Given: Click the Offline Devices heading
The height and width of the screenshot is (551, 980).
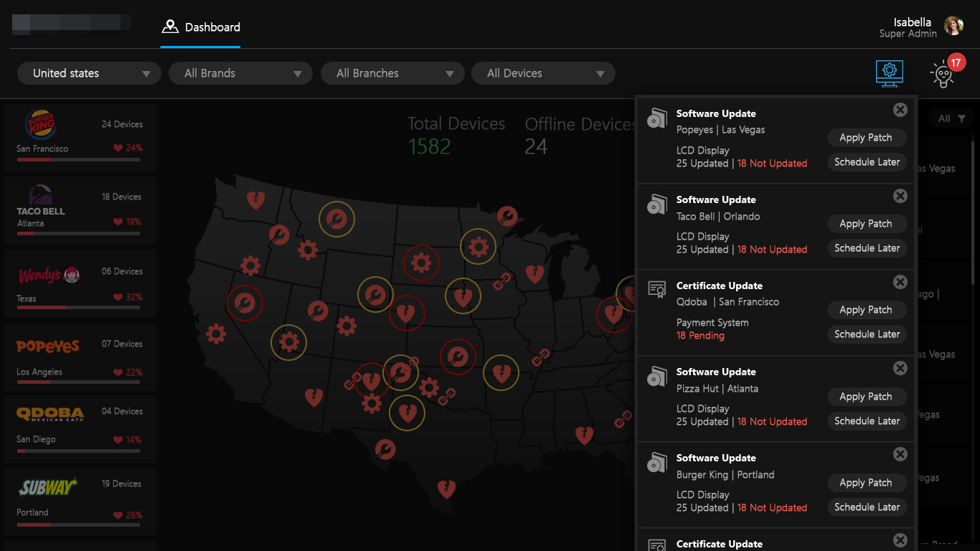Looking at the screenshot, I should point(580,124).
